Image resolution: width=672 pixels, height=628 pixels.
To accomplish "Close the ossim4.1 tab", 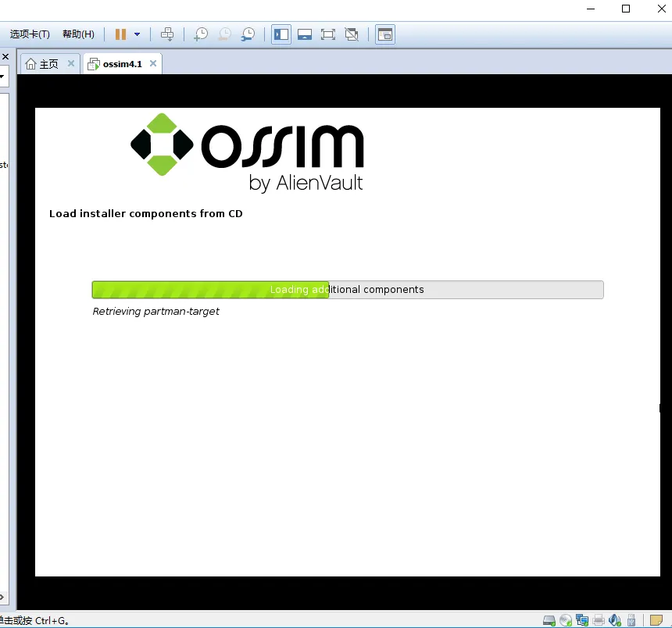I will [x=153, y=63].
